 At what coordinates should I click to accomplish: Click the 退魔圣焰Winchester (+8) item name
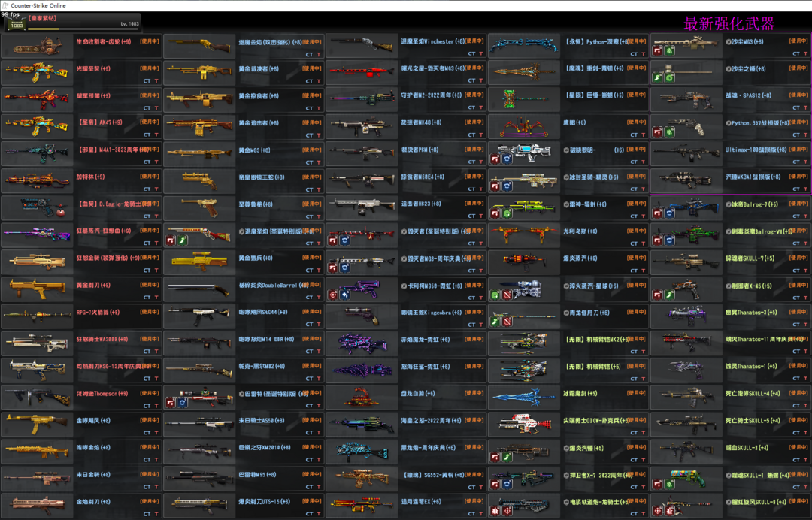click(x=432, y=41)
